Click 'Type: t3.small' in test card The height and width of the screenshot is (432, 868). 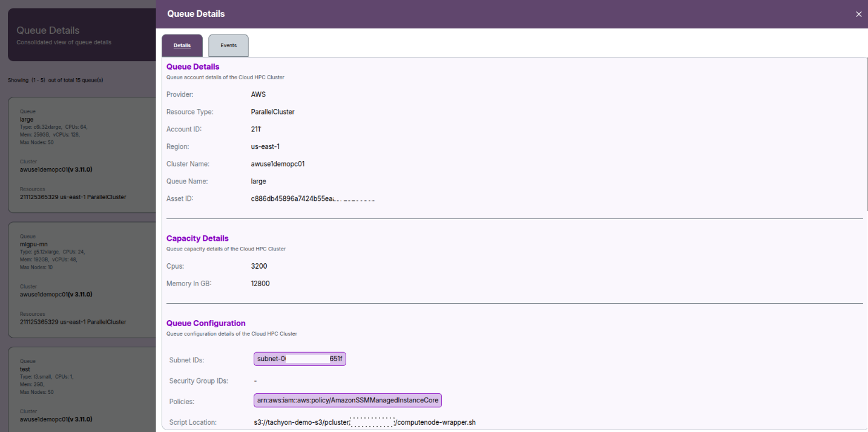coord(37,376)
